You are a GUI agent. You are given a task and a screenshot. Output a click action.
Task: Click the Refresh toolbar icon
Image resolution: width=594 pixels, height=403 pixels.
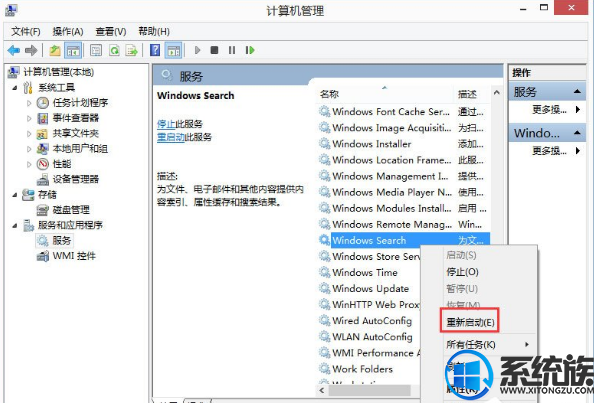click(114, 50)
